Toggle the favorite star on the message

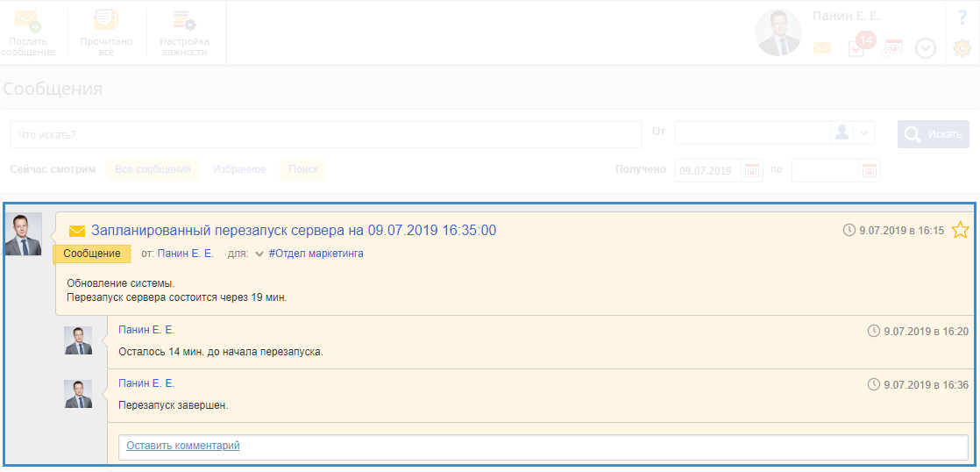[960, 230]
